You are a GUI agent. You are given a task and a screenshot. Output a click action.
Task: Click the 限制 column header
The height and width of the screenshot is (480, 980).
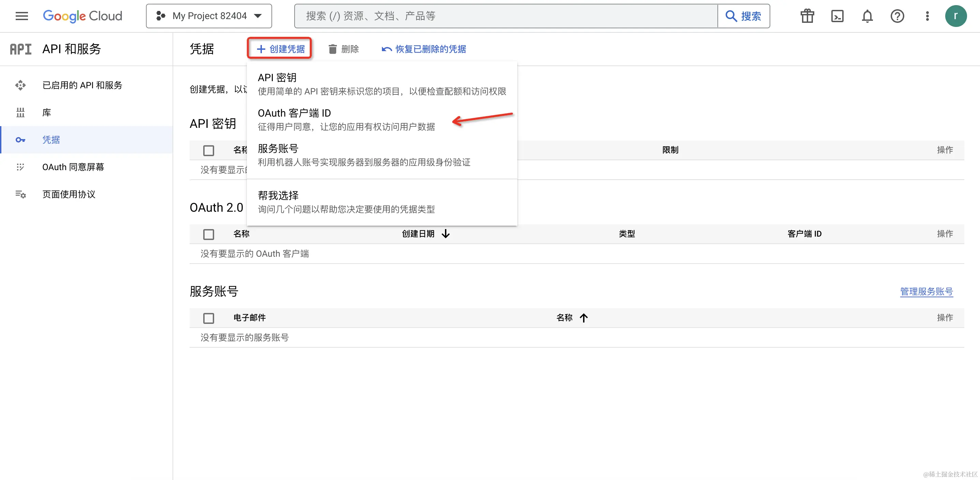(670, 150)
